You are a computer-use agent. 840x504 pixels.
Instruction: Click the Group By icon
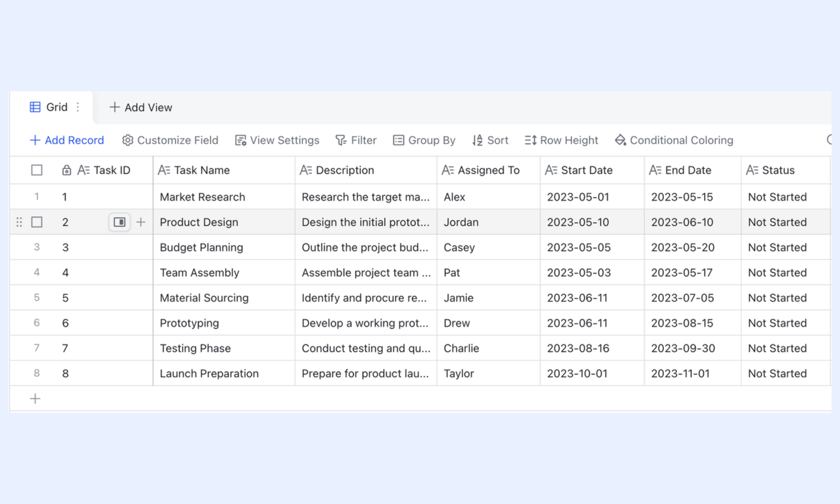point(399,140)
